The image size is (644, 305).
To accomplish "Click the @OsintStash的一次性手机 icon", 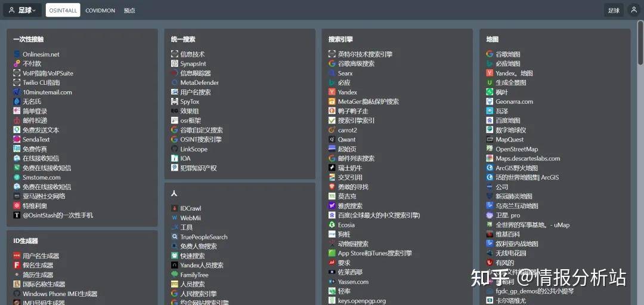I will click(17, 215).
